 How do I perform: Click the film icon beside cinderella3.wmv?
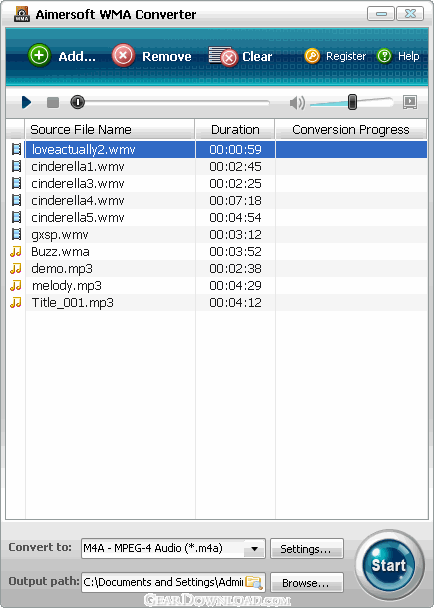(16, 183)
